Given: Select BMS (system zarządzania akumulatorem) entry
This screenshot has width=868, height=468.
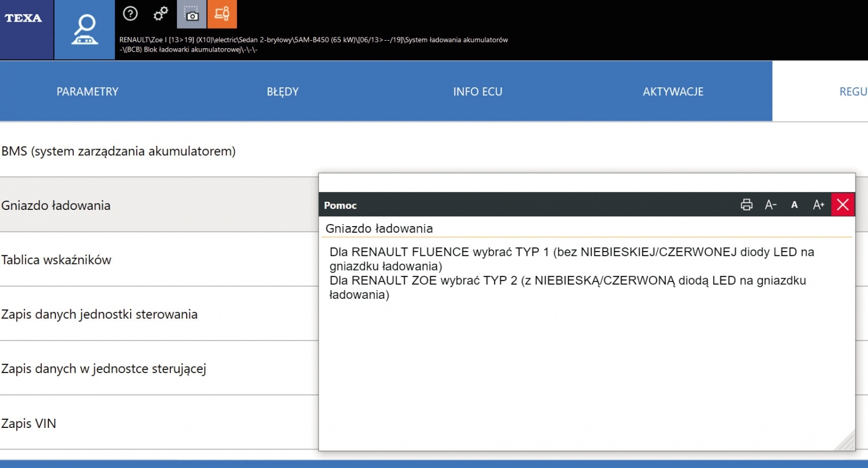Looking at the screenshot, I should point(119,151).
